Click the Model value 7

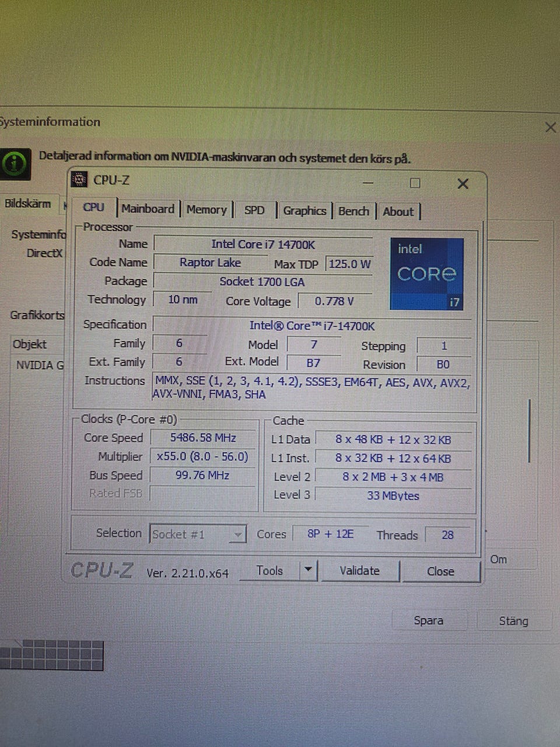pos(314,344)
